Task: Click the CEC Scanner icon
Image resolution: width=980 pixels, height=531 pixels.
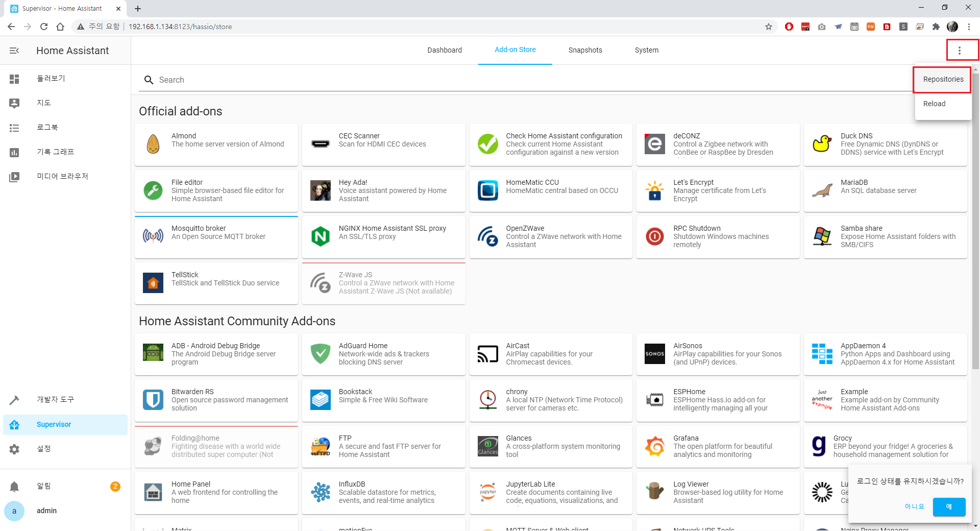Action: point(321,144)
